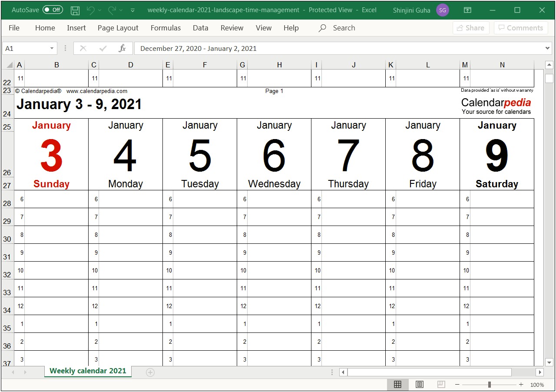Click previous sheet navigation arrow
This screenshot has height=392, width=556.
(13, 372)
